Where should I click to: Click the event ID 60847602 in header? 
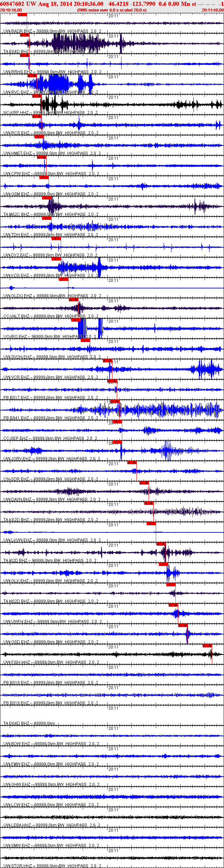pyautogui.click(x=12, y=4)
